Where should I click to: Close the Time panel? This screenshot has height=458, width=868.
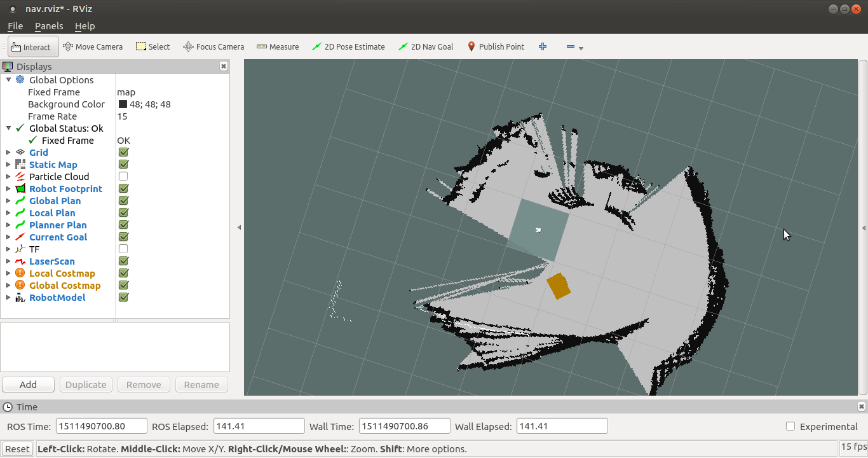coord(862,406)
